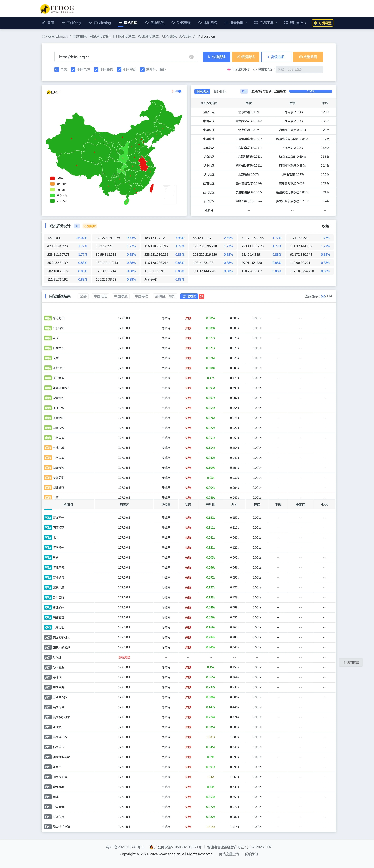Filter results by 中国联通
Screen dimensions: 374x868
pos(121,296)
